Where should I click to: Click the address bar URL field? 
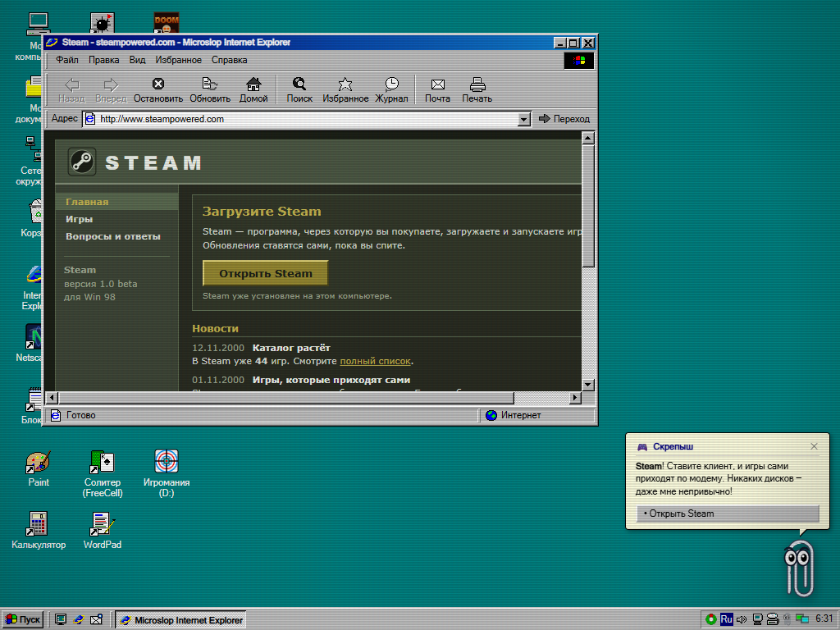(x=301, y=119)
